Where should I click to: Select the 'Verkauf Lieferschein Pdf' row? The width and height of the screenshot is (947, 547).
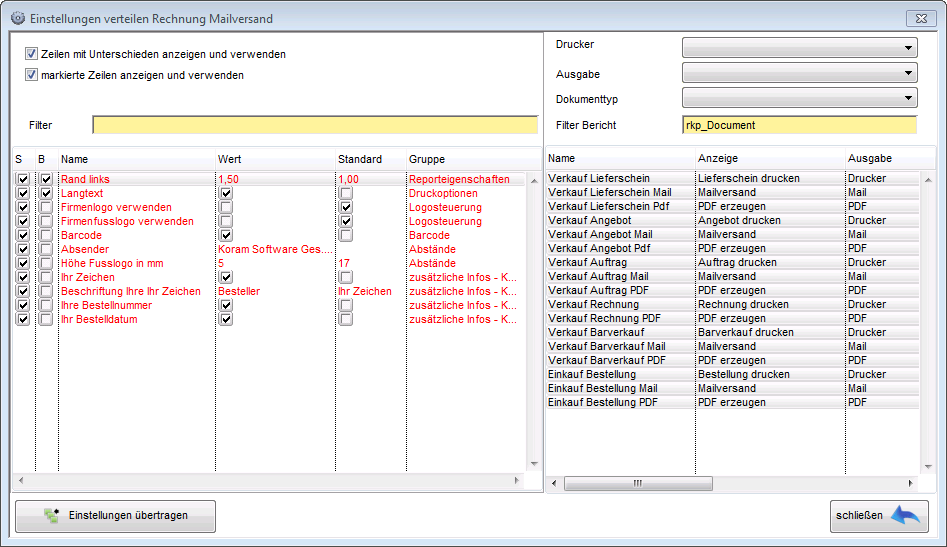(x=733, y=206)
